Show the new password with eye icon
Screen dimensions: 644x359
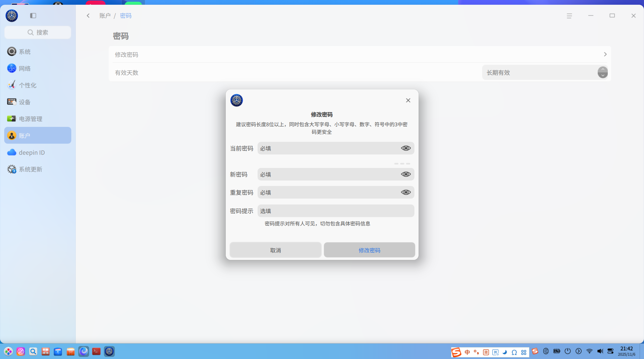tap(406, 174)
